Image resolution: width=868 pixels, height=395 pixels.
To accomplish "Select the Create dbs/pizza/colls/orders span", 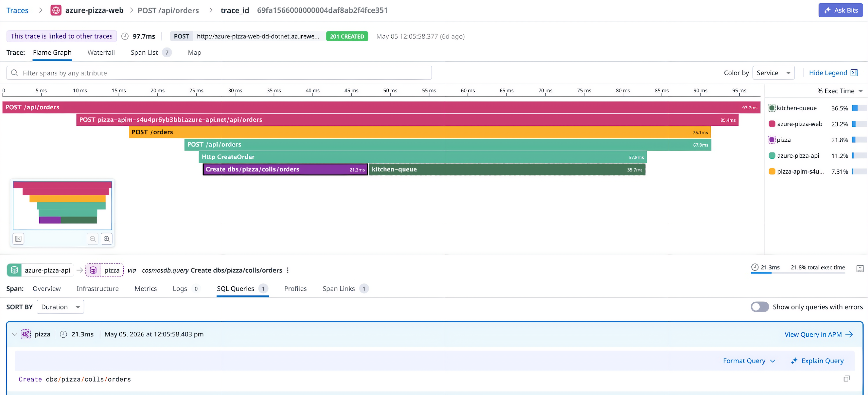I will pos(285,169).
